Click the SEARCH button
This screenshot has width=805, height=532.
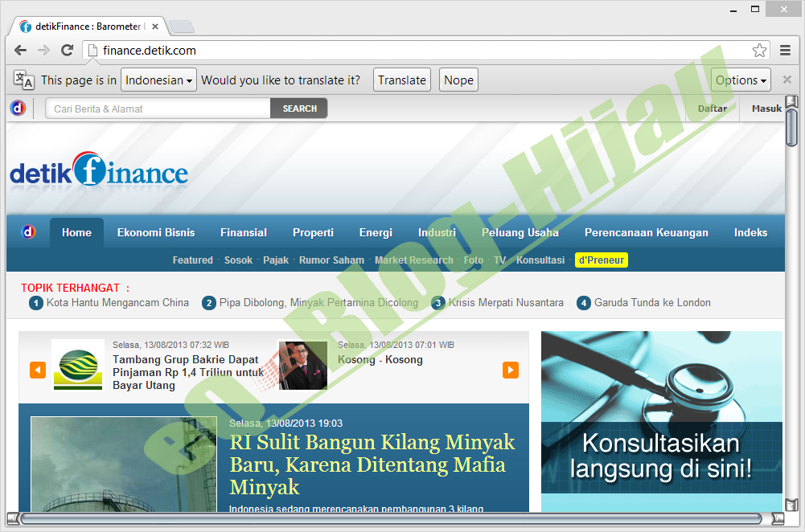[x=299, y=108]
